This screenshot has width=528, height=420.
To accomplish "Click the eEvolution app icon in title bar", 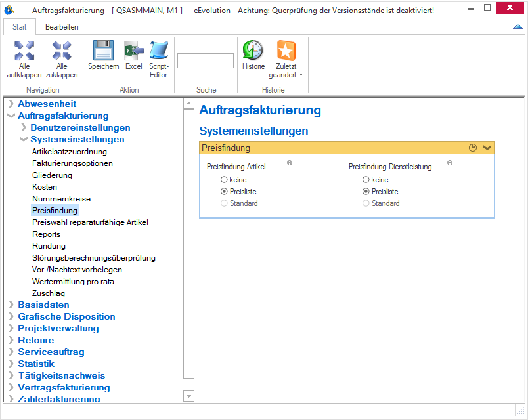I will point(9,10).
